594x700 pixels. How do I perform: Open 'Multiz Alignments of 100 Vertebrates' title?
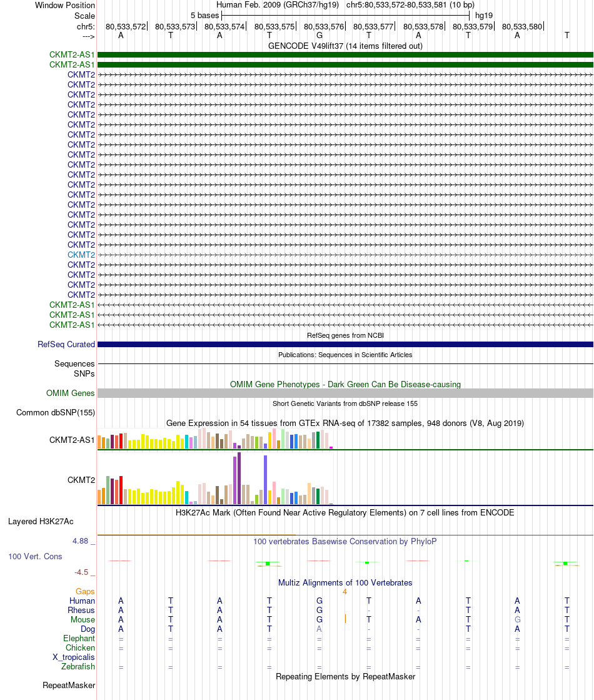(x=345, y=582)
